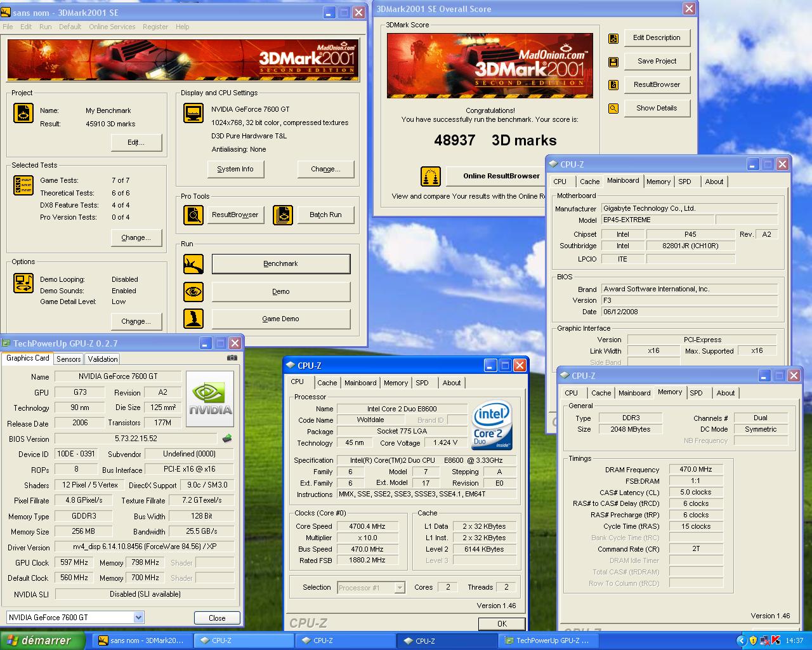This screenshot has height=650, width=812.
Task: Open the Online Services menu
Action: tap(112, 27)
